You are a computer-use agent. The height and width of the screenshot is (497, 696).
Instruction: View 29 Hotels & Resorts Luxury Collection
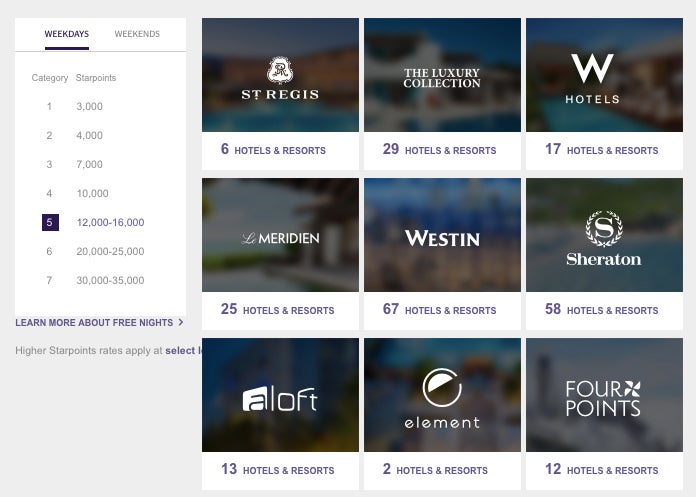pyautogui.click(x=439, y=149)
